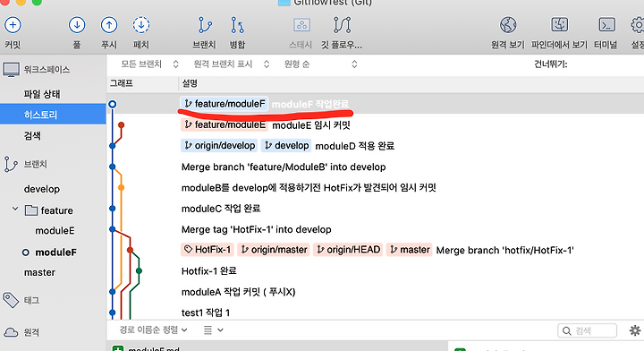644x351 pixels.
Task: Select the 'moduleD 적용 완료' commit row
Action: (x=376, y=146)
